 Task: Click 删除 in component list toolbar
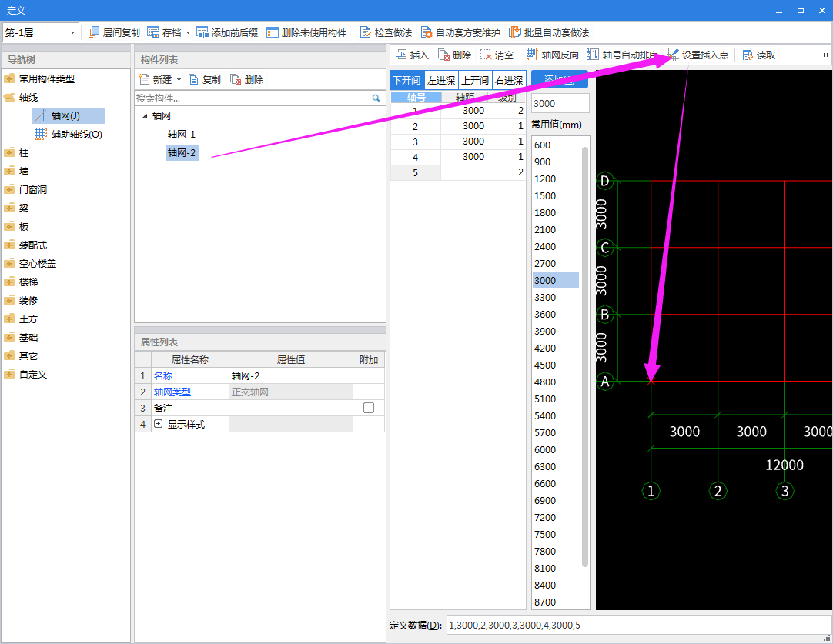(x=247, y=80)
